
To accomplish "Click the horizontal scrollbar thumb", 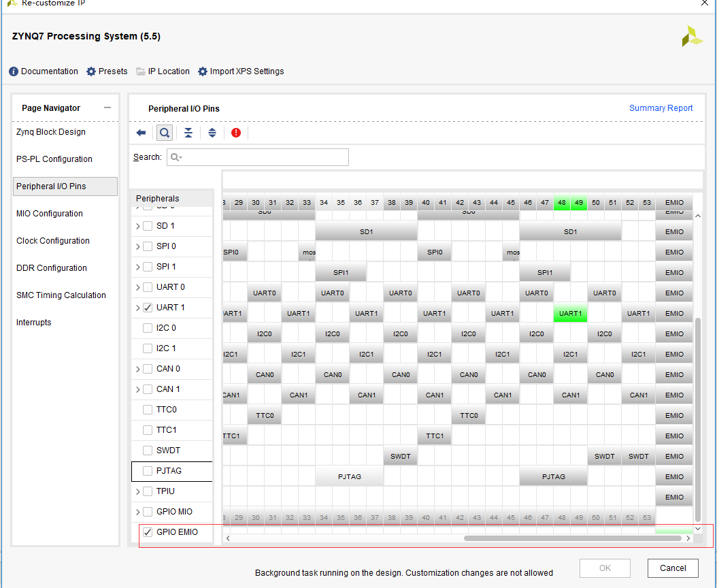I will click(x=573, y=538).
